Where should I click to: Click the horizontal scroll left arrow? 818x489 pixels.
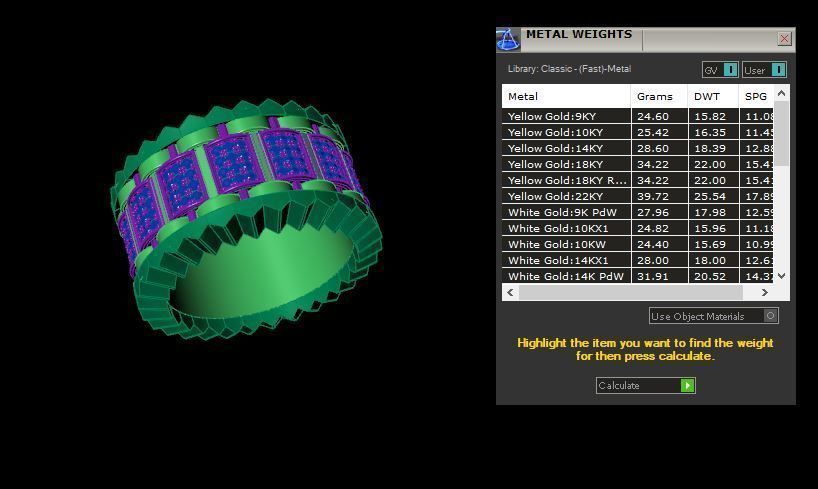point(510,292)
